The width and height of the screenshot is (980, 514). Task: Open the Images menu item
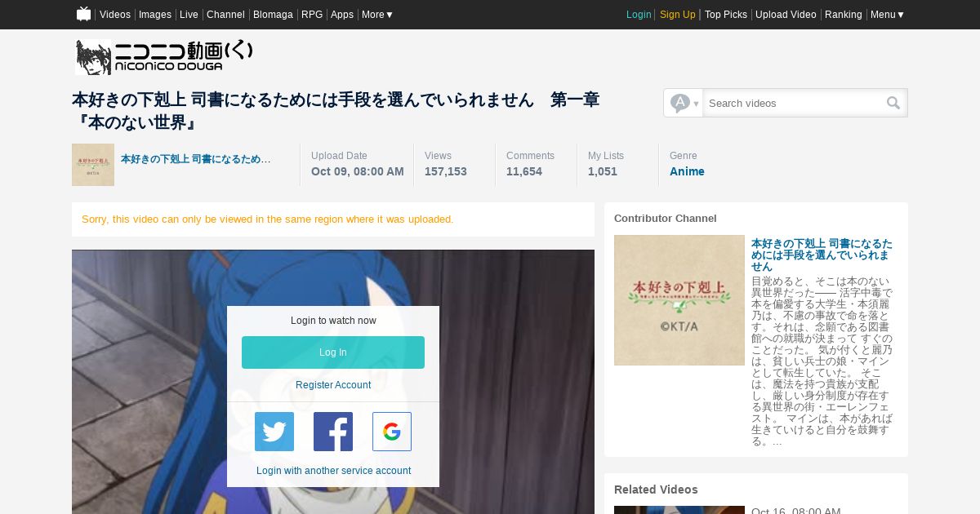[x=155, y=15]
